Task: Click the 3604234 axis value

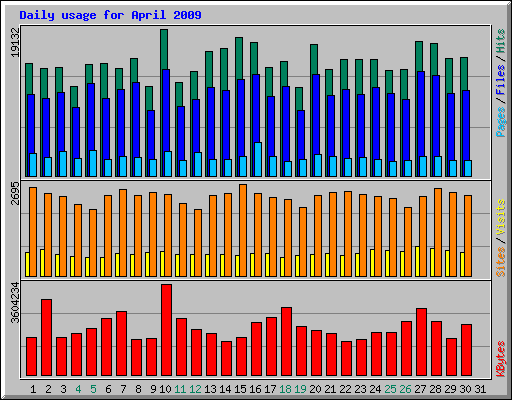Action: coord(15,303)
